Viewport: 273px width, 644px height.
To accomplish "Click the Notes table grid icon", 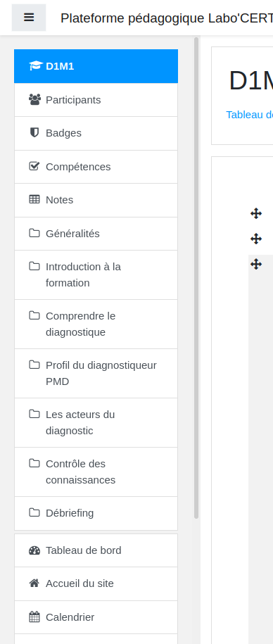I will click(x=34, y=200).
